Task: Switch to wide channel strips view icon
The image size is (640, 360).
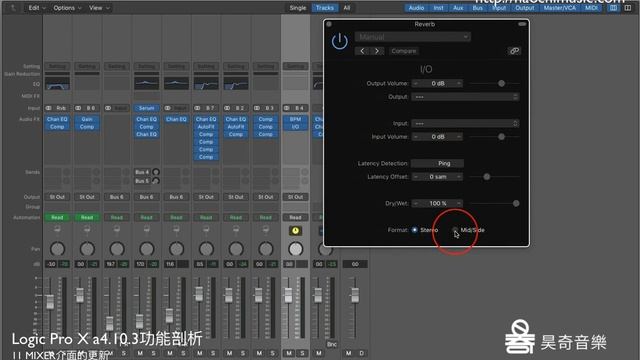Action: coord(628,8)
